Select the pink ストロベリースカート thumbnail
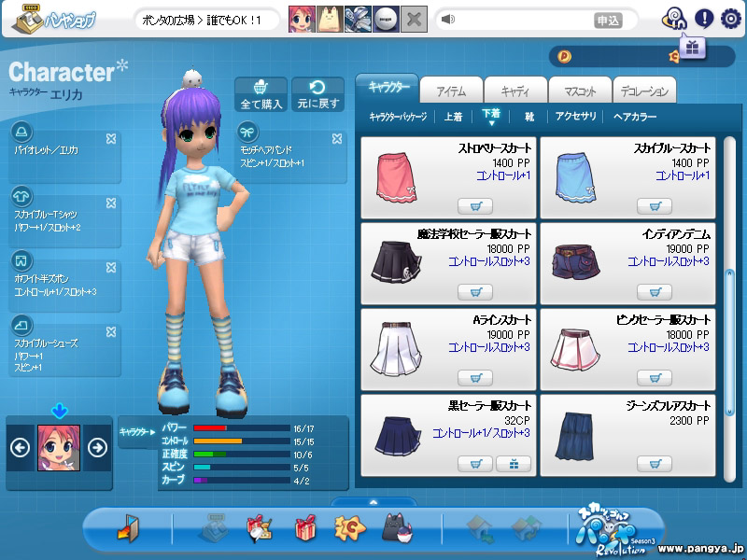This screenshot has width=747, height=560. tap(396, 177)
